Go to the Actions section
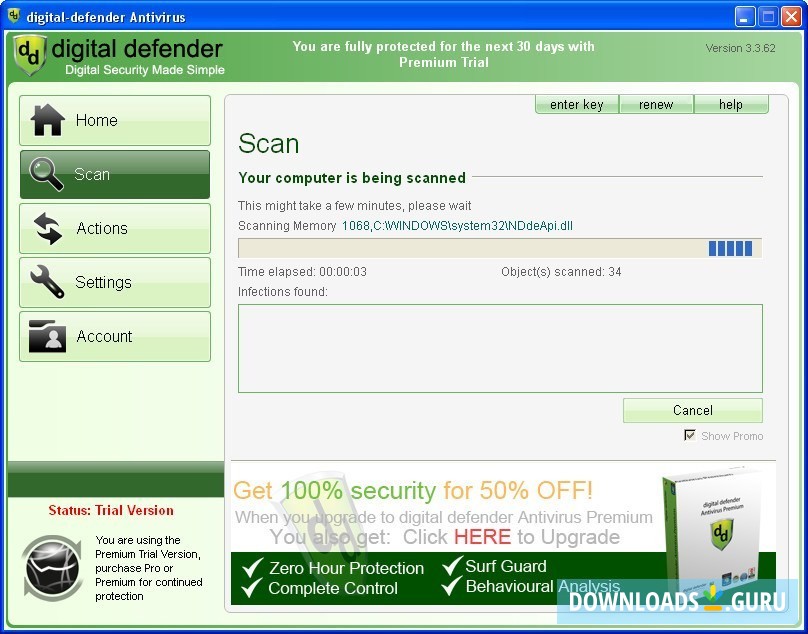The width and height of the screenshot is (808, 634). [115, 228]
